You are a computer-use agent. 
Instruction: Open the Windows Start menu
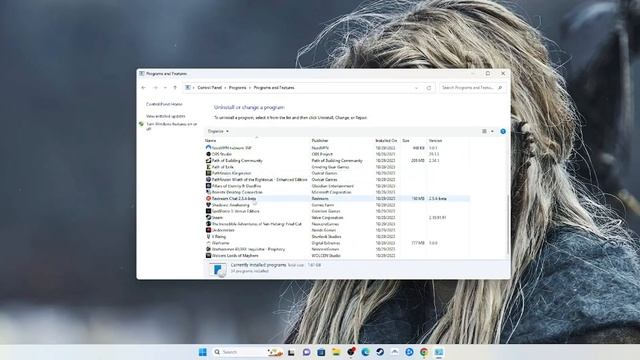click(x=202, y=352)
